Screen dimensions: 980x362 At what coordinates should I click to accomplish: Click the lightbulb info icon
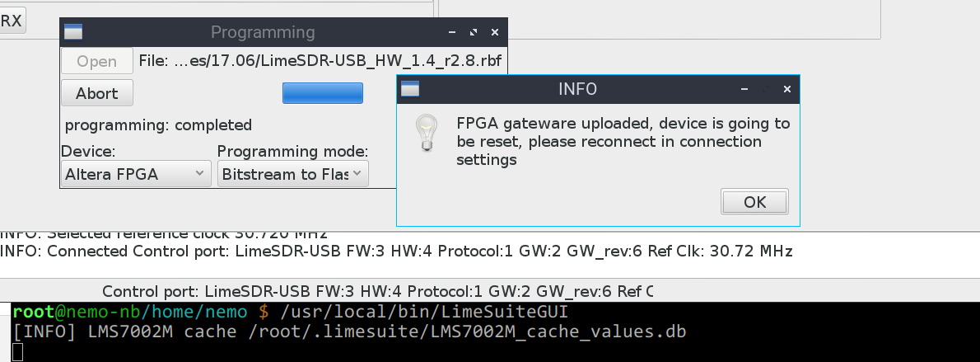[427, 132]
